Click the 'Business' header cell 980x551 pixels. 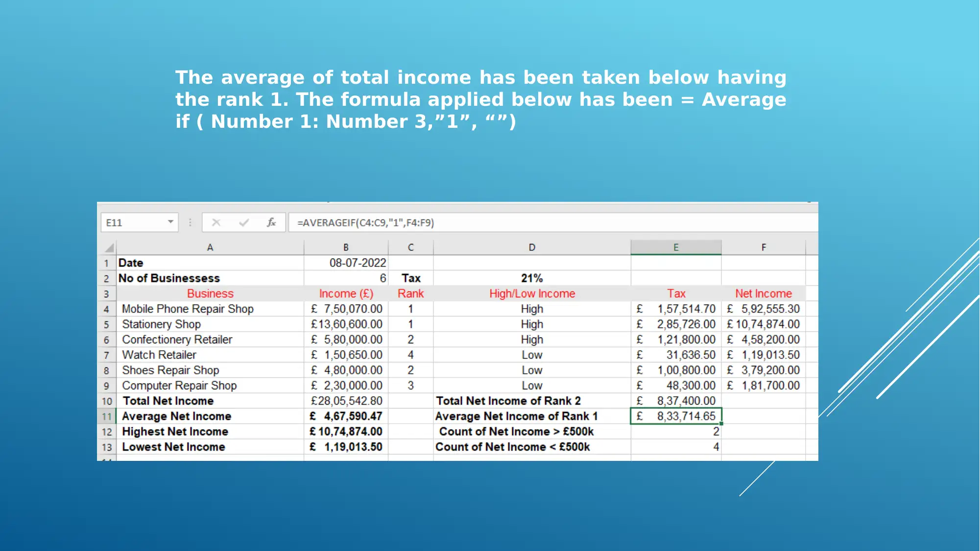210,293
